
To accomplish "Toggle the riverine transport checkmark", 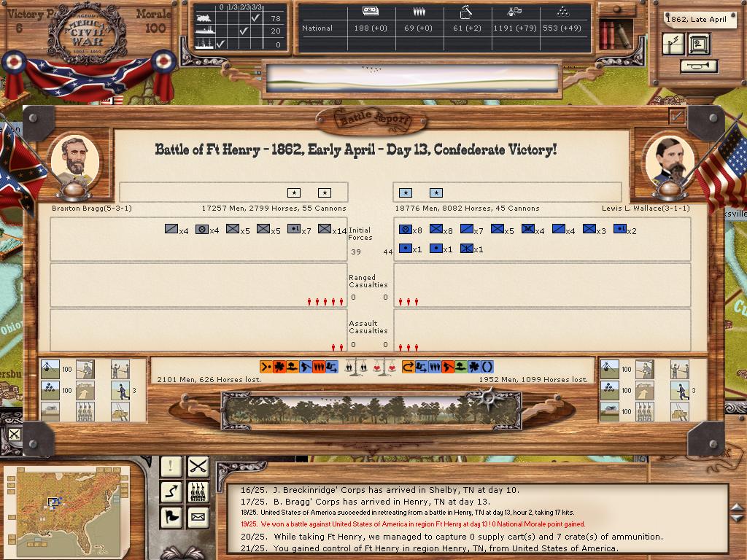I will pyautogui.click(x=244, y=31).
